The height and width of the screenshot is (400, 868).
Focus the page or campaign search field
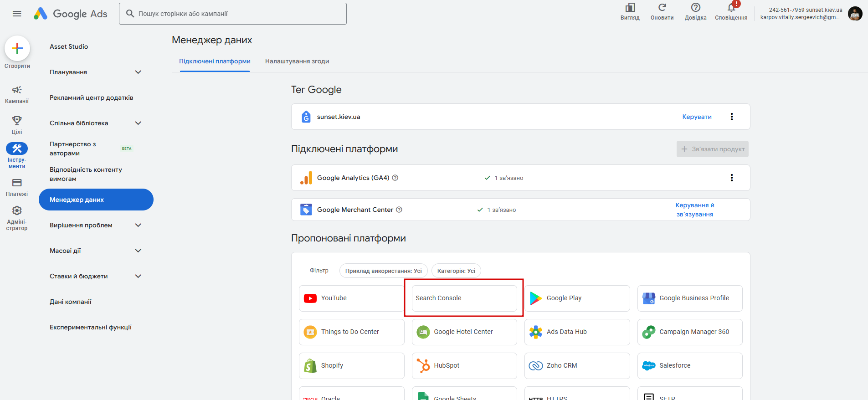pyautogui.click(x=233, y=14)
